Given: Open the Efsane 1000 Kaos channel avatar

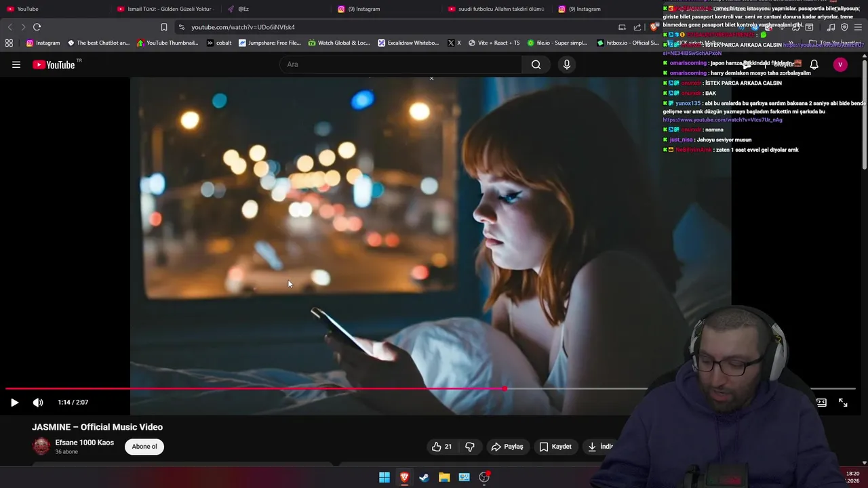Looking at the screenshot, I should [41, 446].
